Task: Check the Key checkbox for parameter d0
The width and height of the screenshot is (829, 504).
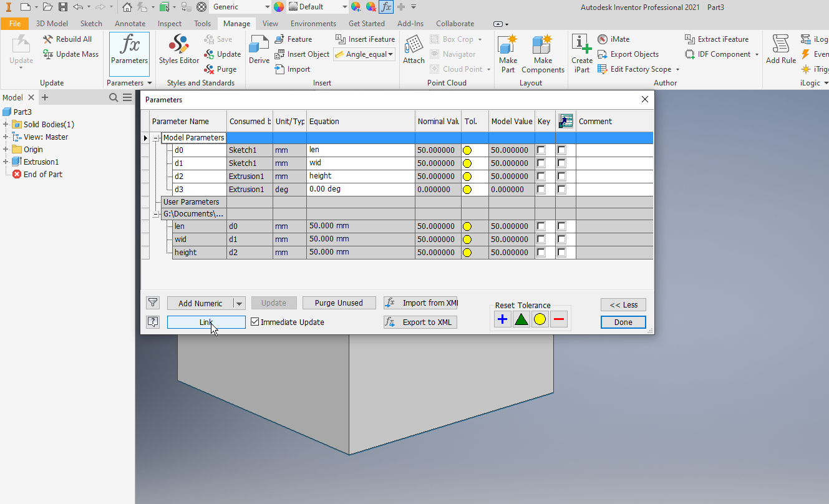Action: [x=541, y=150]
